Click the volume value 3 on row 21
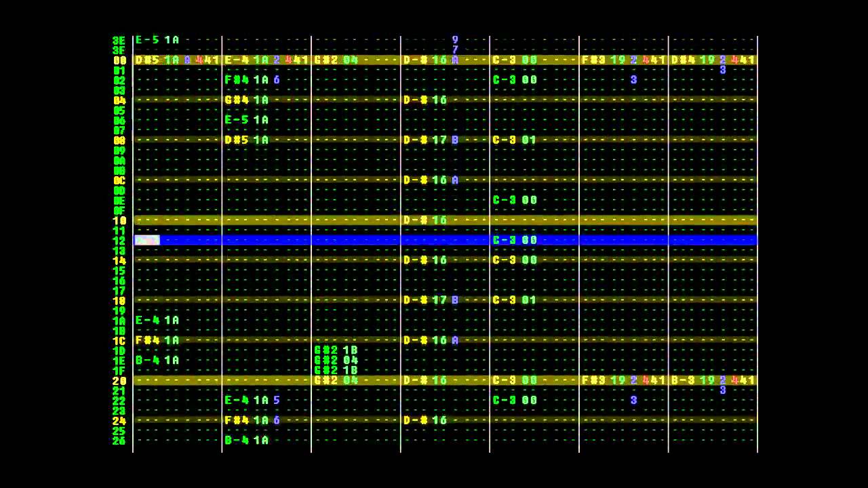Screen dimensions: 868x488 point(723,390)
